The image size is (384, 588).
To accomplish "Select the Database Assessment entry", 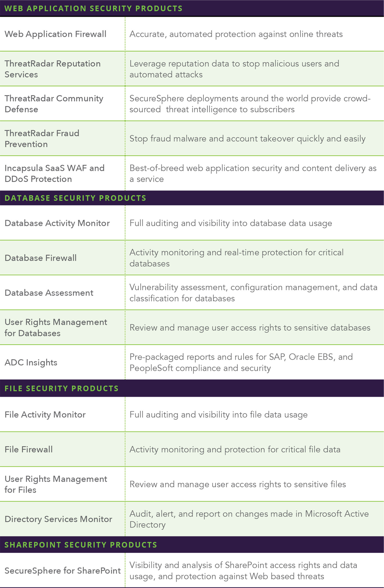I will 49,293.
